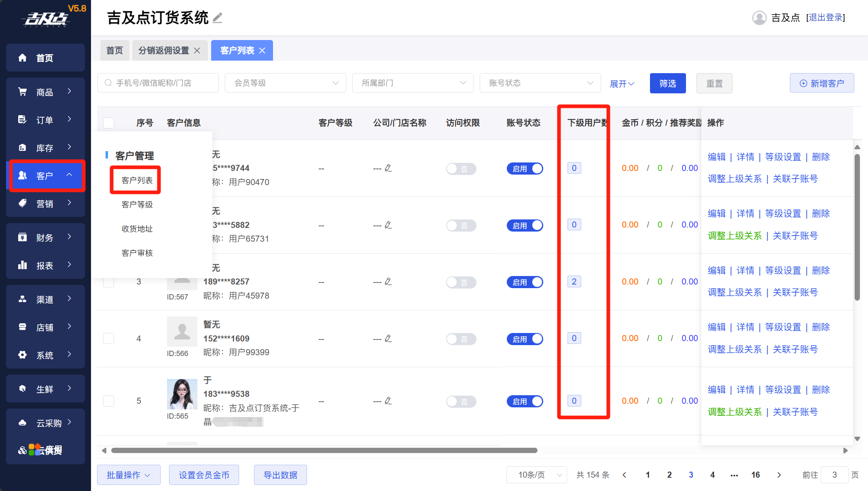This screenshot has height=491, width=868.
Task: Click the horizontal table scrollbar
Action: coord(324,450)
